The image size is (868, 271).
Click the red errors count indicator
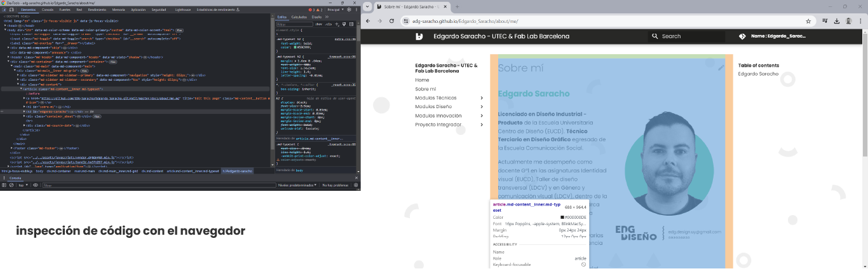[311, 10]
